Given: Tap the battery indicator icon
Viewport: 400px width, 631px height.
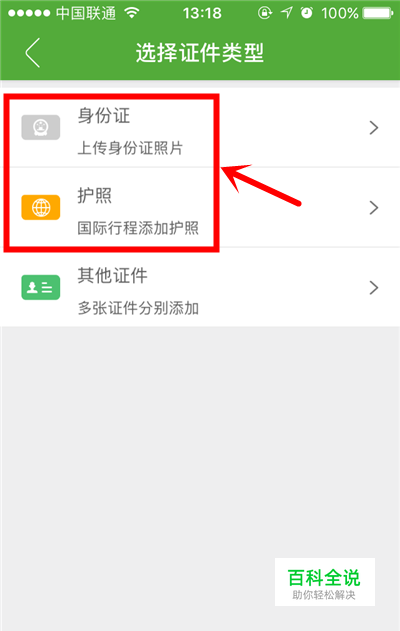Looking at the screenshot, I should coord(378,13).
